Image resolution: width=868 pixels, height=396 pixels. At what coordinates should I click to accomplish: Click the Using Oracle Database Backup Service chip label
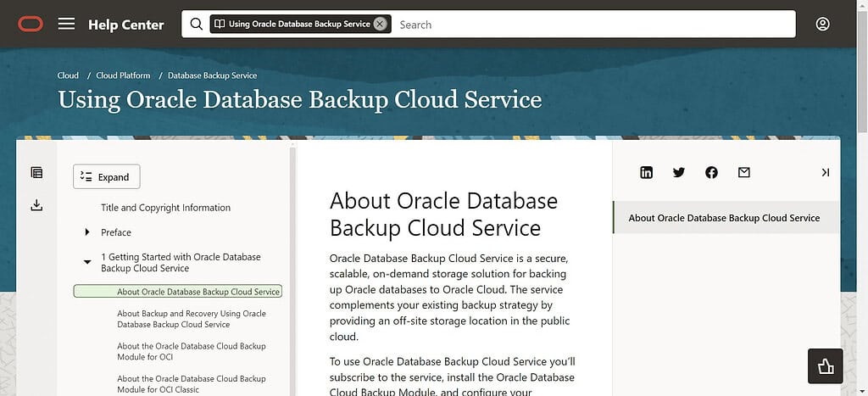[x=299, y=24]
